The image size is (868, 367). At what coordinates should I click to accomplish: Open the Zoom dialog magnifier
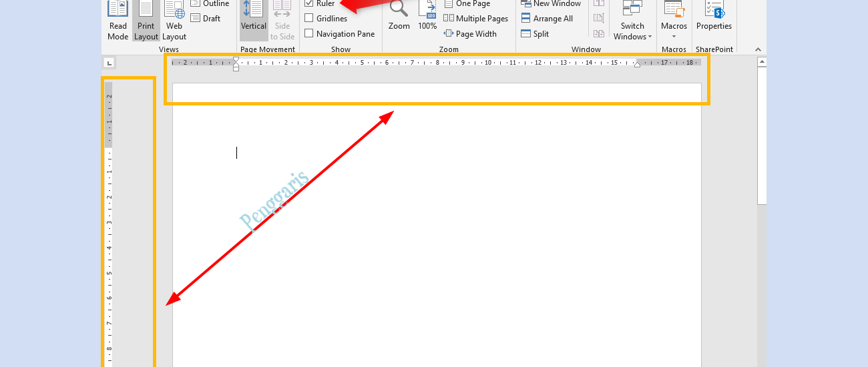pyautogui.click(x=399, y=17)
